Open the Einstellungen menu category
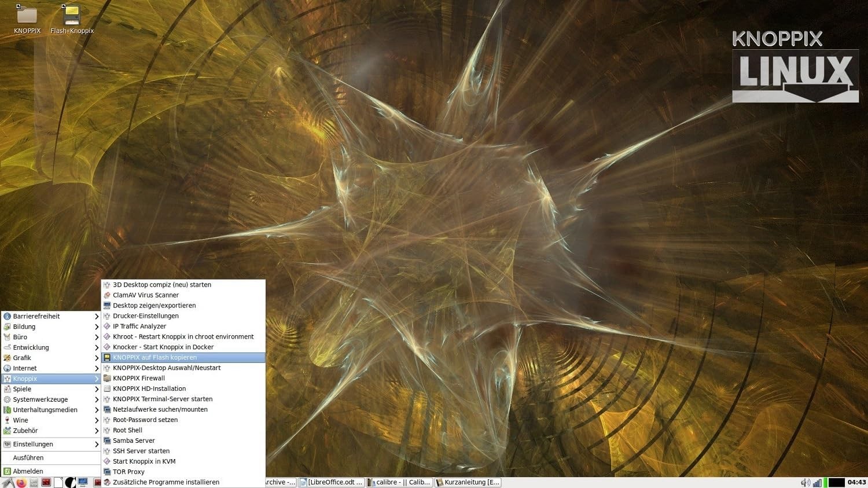 pos(51,445)
